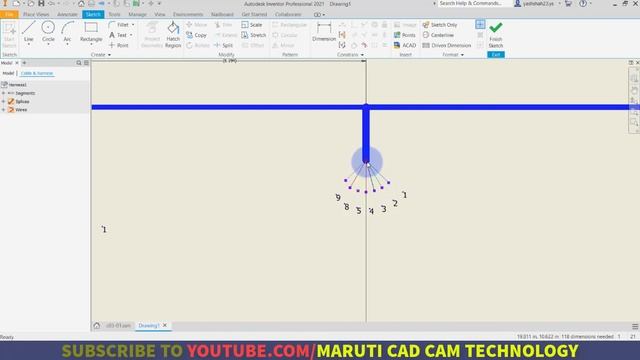
Task: Open the shopping cart icon in title bar
Action: click(x=568, y=4)
